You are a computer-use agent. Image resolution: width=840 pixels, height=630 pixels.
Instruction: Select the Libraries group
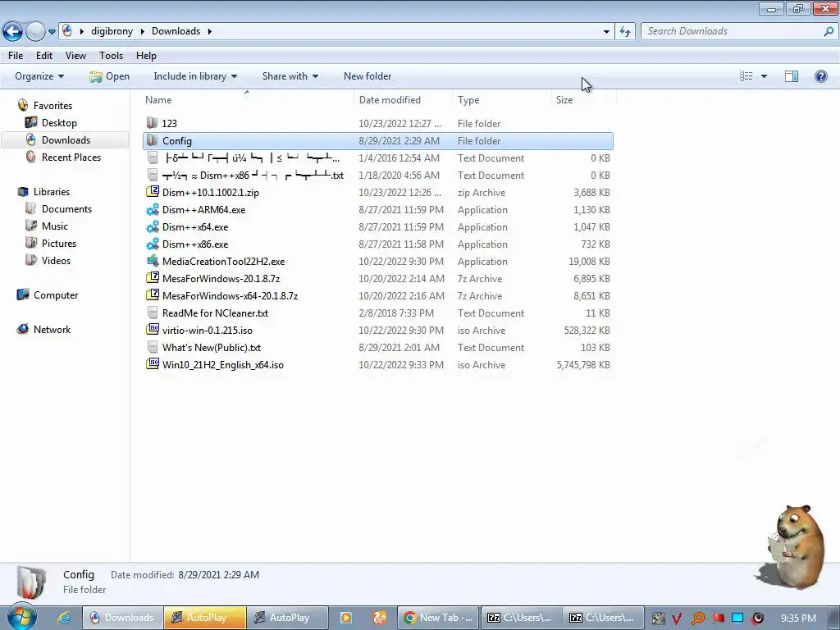51,191
